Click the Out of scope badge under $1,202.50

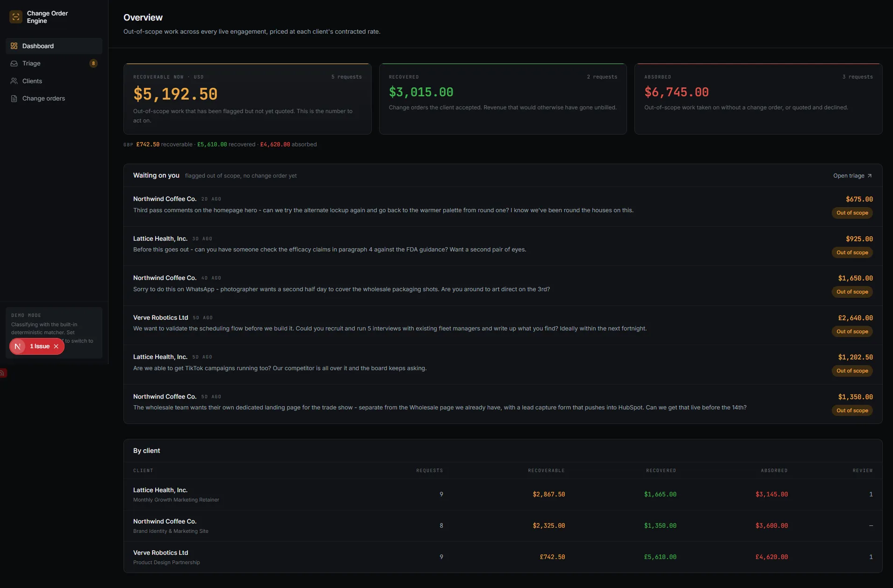pos(852,371)
